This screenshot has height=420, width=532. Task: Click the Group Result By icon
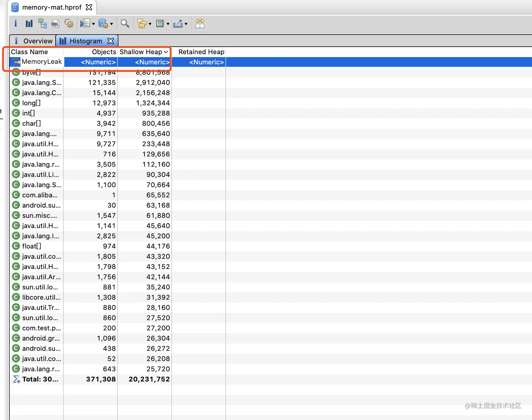point(142,24)
